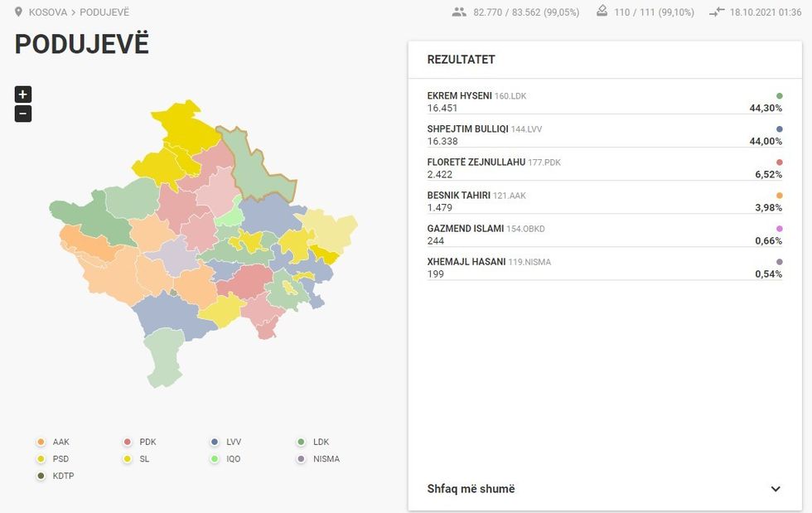Toggle the LDK legend color dot
Screen dimensions: 812x513
click(302, 443)
